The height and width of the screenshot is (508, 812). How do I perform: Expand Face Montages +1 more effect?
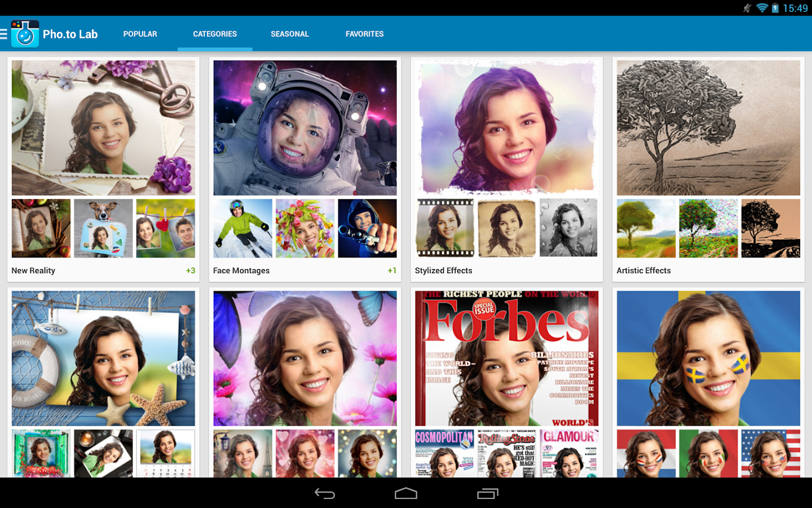click(392, 270)
